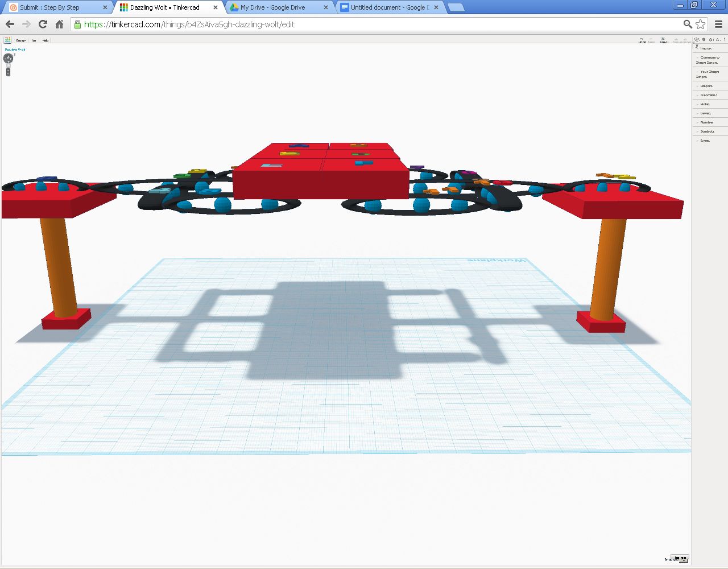Expand the Community Shape Scripts section
The height and width of the screenshot is (569, 728).
coord(710,60)
